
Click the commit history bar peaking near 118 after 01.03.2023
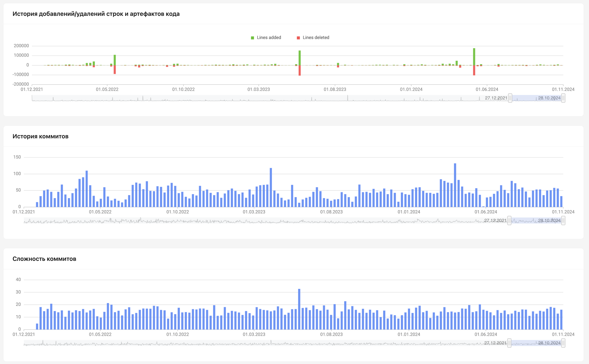(271, 188)
